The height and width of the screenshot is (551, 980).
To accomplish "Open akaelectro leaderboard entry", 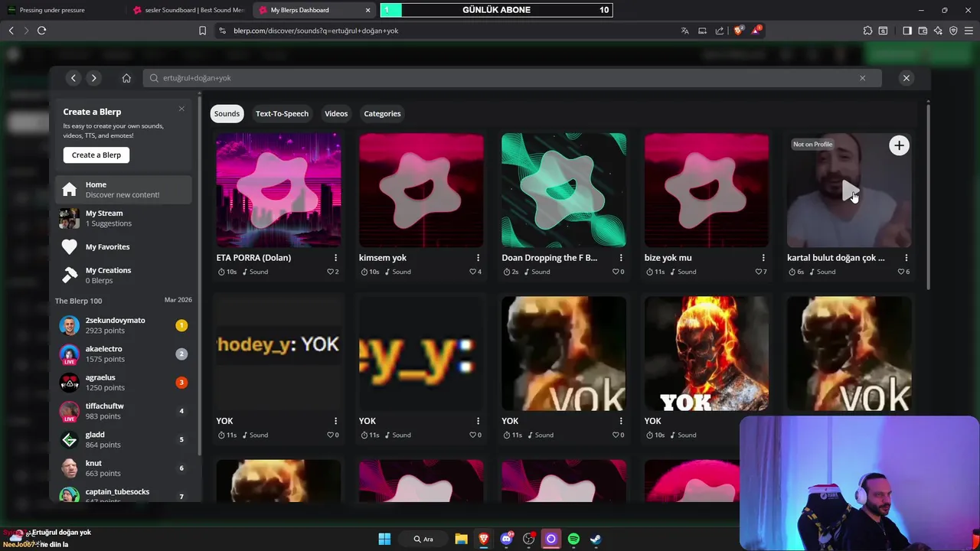I will 123,354.
